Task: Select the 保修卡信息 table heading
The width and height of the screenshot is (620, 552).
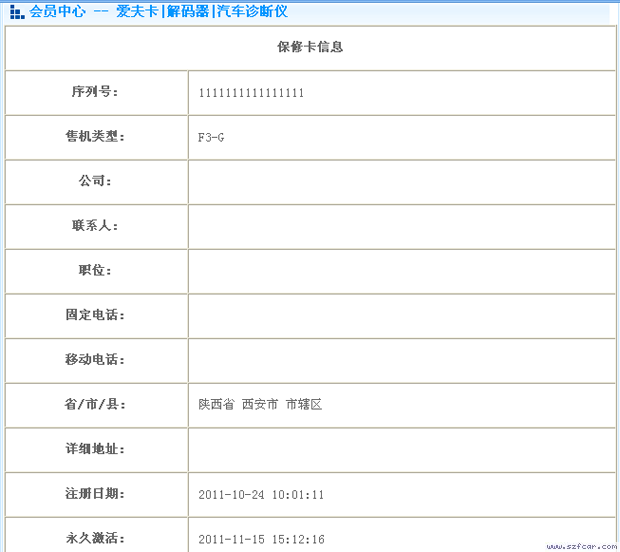Action: (310, 47)
